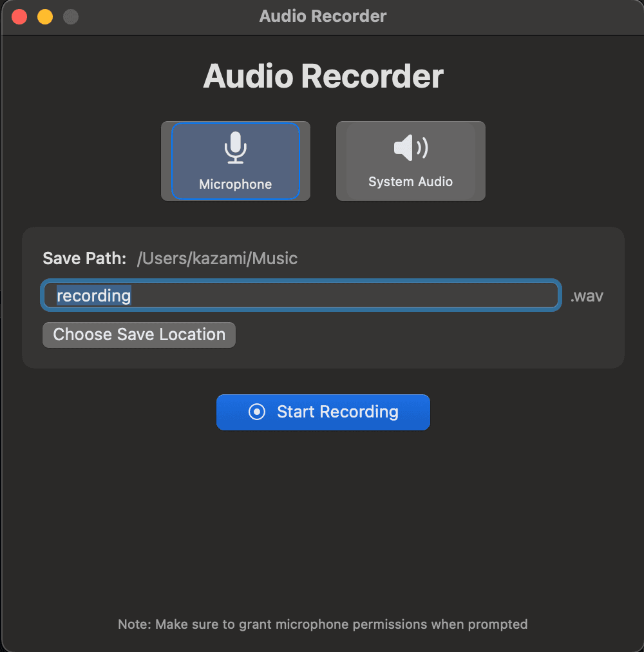This screenshot has width=644, height=652.
Task: Click the record circle icon in Start Recording
Action: [257, 412]
